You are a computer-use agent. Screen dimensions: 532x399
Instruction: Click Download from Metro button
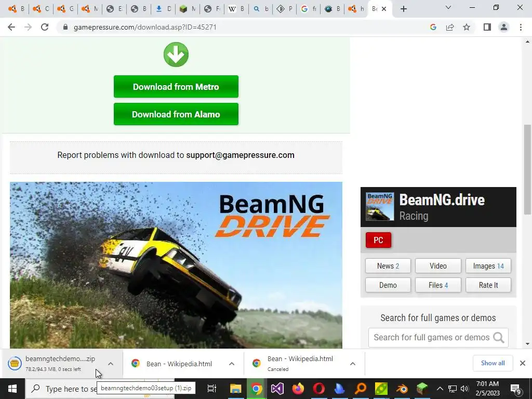(176, 87)
